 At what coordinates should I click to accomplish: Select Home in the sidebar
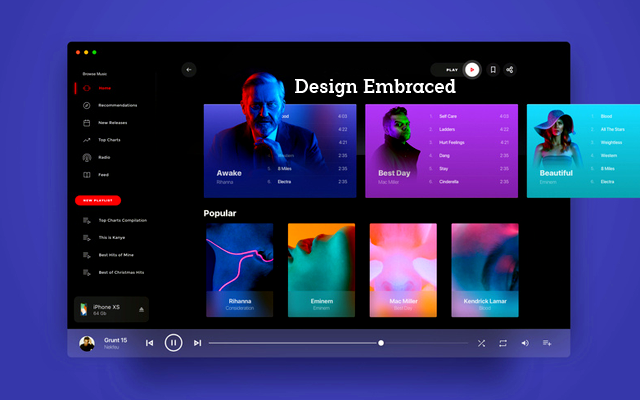click(x=105, y=88)
